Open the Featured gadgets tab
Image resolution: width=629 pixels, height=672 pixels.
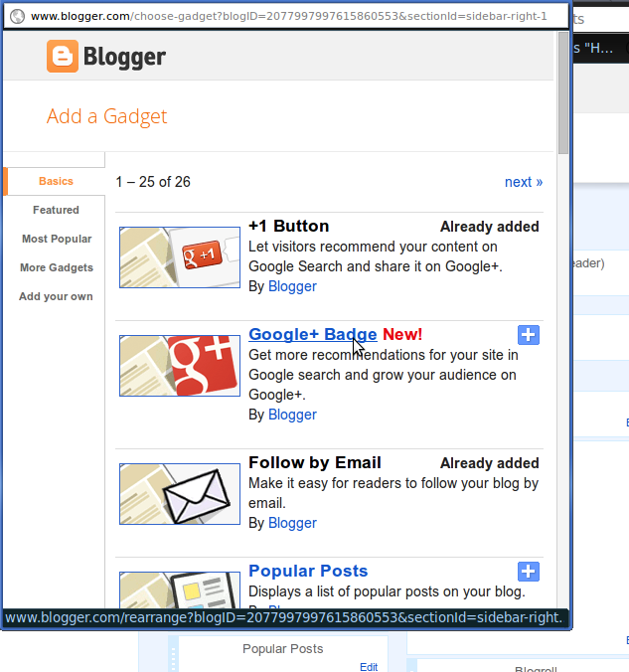[56, 210]
